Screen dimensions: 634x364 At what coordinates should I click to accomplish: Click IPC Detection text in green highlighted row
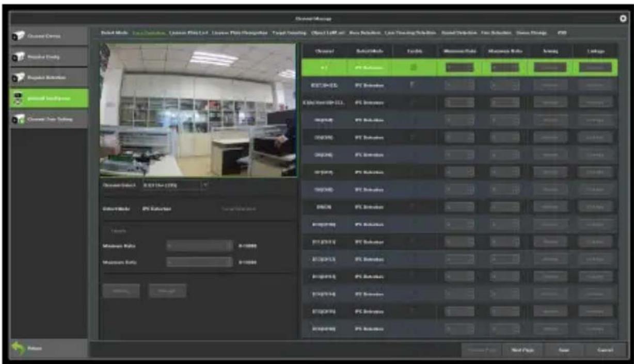[x=369, y=68]
